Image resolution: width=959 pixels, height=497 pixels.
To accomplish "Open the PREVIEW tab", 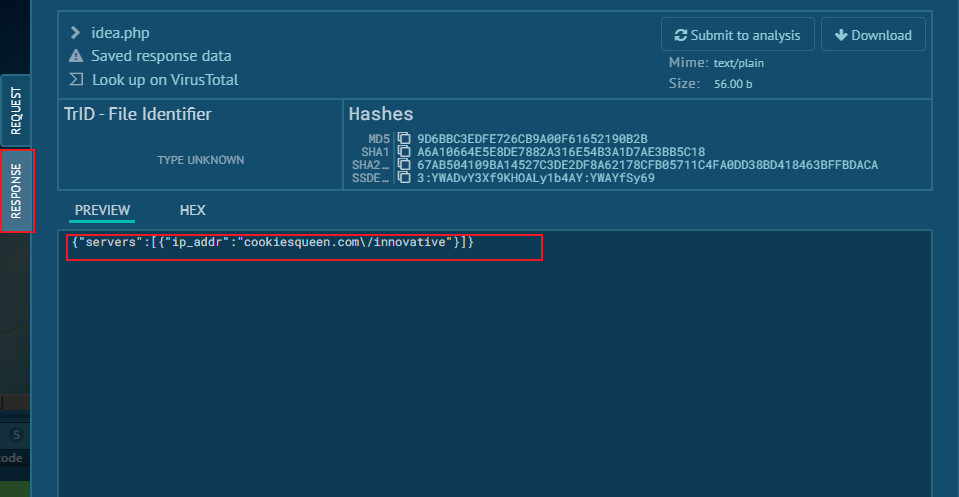I will pos(102,210).
